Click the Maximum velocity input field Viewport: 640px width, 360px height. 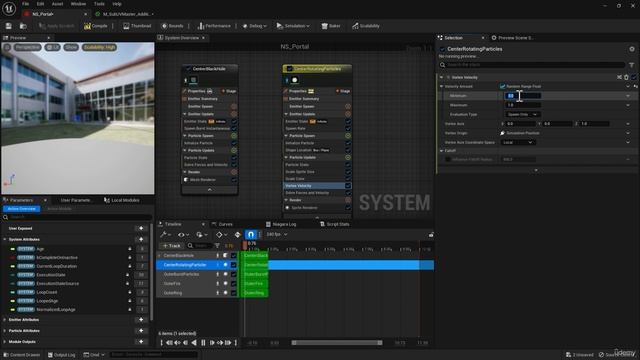[523, 105]
